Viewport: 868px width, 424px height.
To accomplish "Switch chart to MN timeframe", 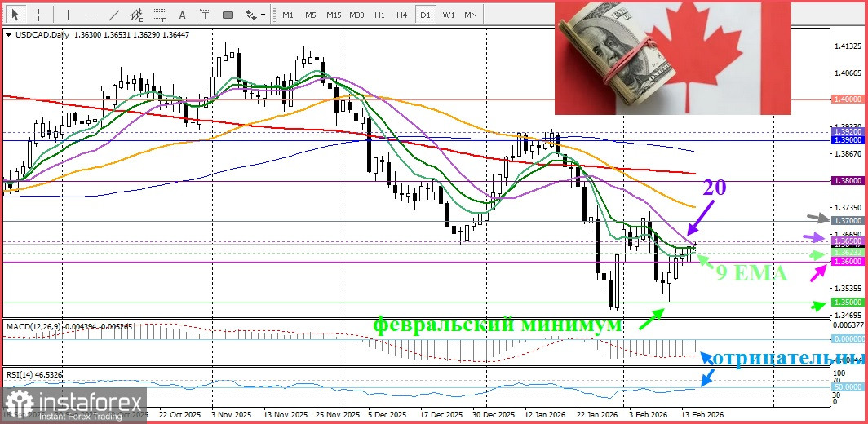I will [x=471, y=15].
